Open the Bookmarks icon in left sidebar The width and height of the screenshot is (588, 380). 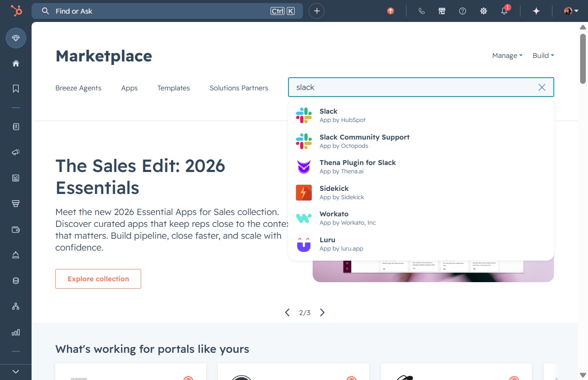[16, 89]
